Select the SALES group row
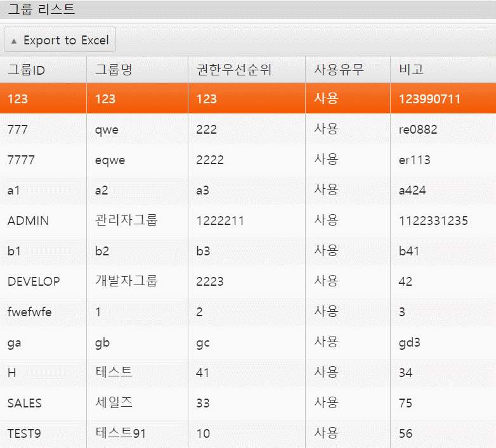The height and width of the screenshot is (448, 496). coord(248,403)
